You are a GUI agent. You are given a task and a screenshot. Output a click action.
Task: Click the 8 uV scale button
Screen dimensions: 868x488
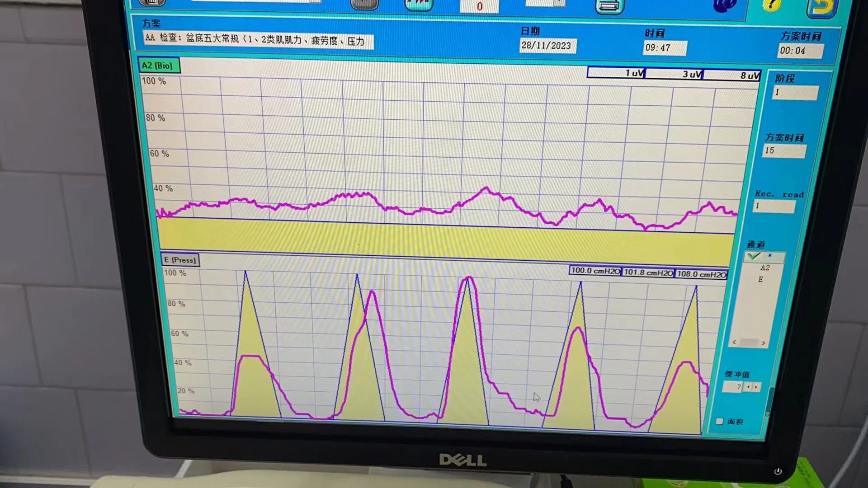(731, 75)
